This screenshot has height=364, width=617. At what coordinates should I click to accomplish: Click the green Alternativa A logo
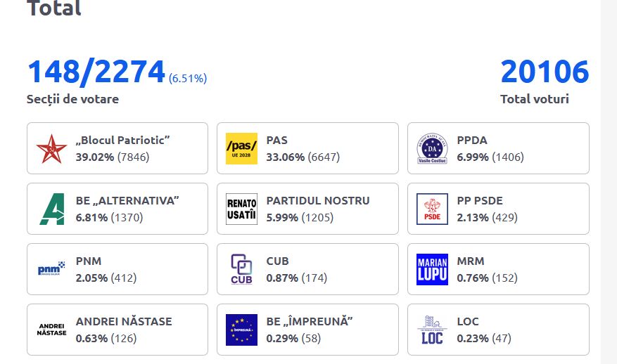click(51, 209)
